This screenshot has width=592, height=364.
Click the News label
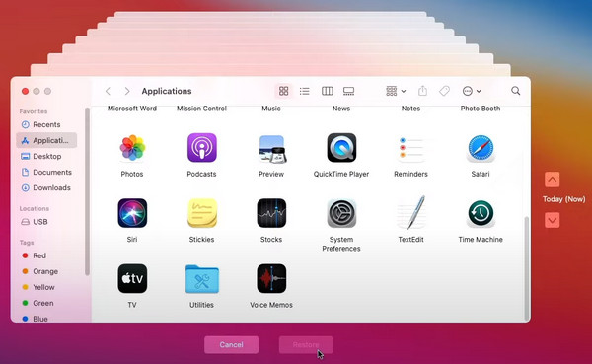click(x=341, y=109)
